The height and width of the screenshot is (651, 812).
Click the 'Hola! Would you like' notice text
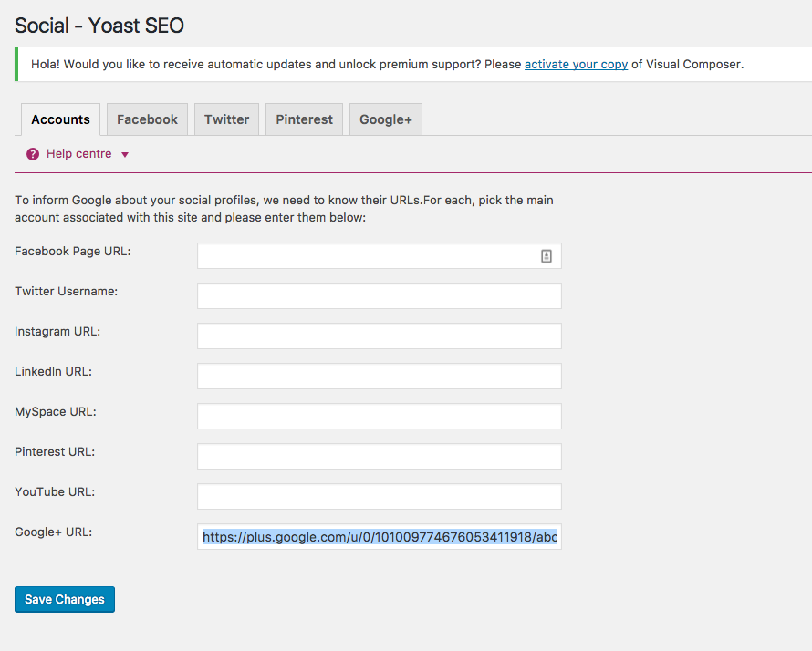(x=388, y=64)
